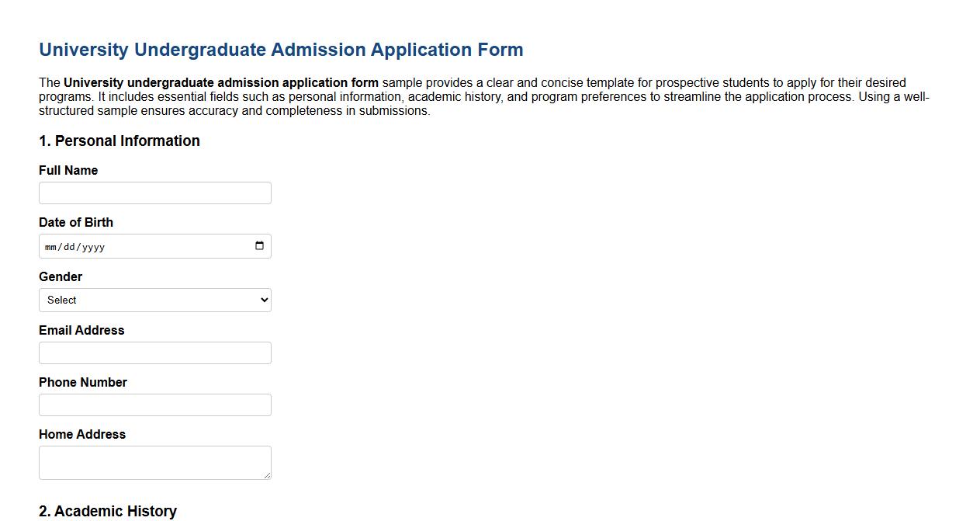Screen dimensions: 980x521
Task: Click the Gender field label
Action: [60, 276]
